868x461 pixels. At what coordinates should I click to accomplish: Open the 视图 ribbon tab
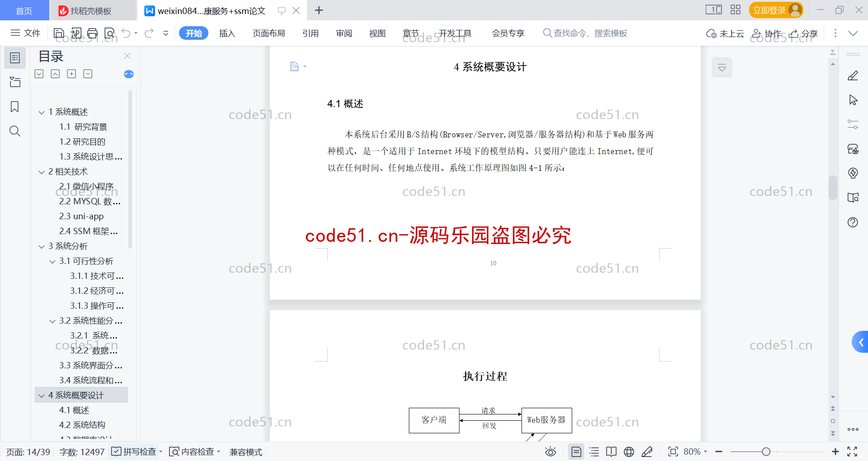[377, 33]
